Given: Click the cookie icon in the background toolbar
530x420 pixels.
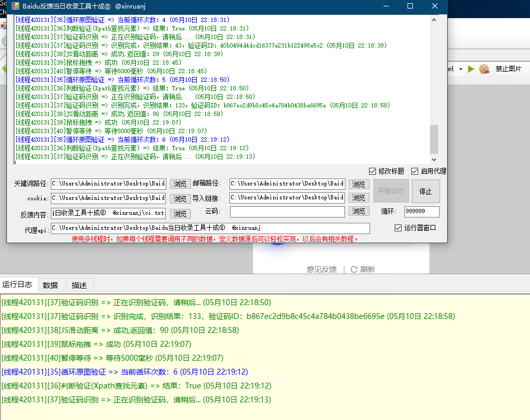Looking at the screenshot, I should click(x=484, y=69).
